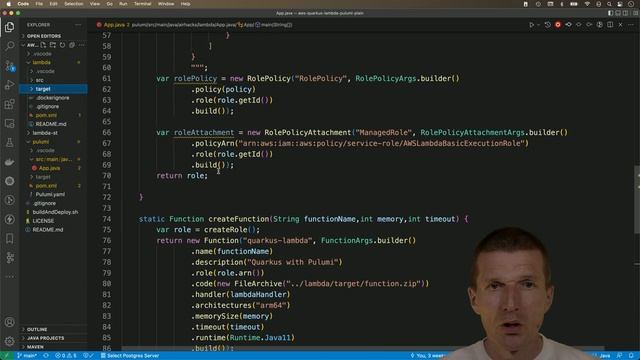Open macOS Spotlight search icon
This screenshot has width=640, height=360.
(x=609, y=4)
